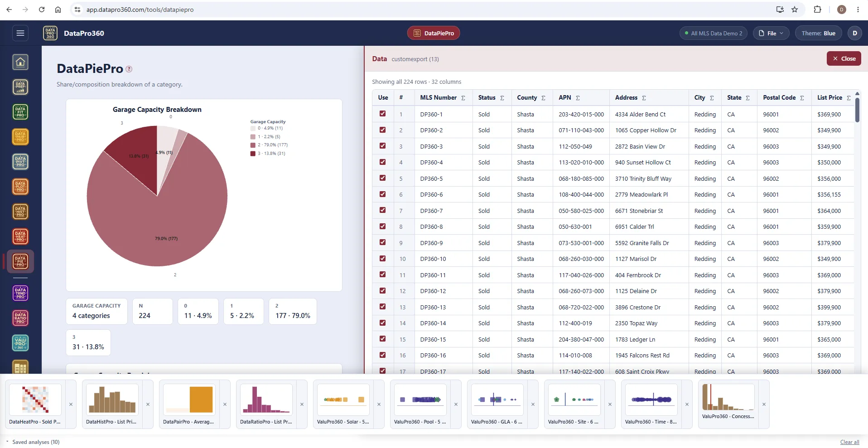Uncheck the Use box for DP360-15
The image size is (868, 448).
pos(383,339)
